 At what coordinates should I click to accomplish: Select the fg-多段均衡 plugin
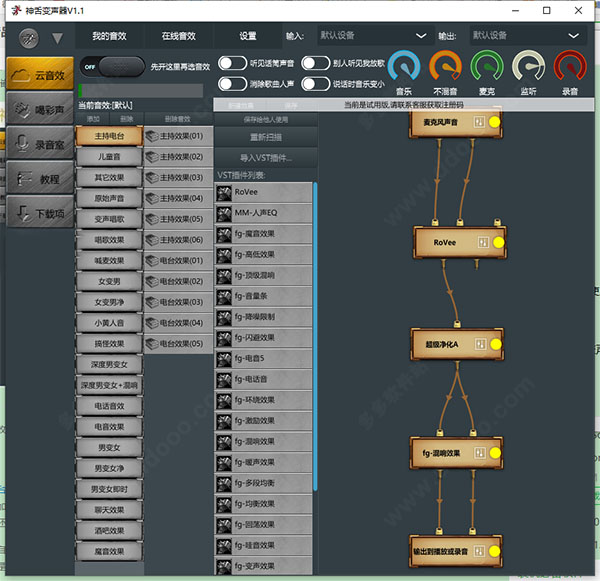264,483
